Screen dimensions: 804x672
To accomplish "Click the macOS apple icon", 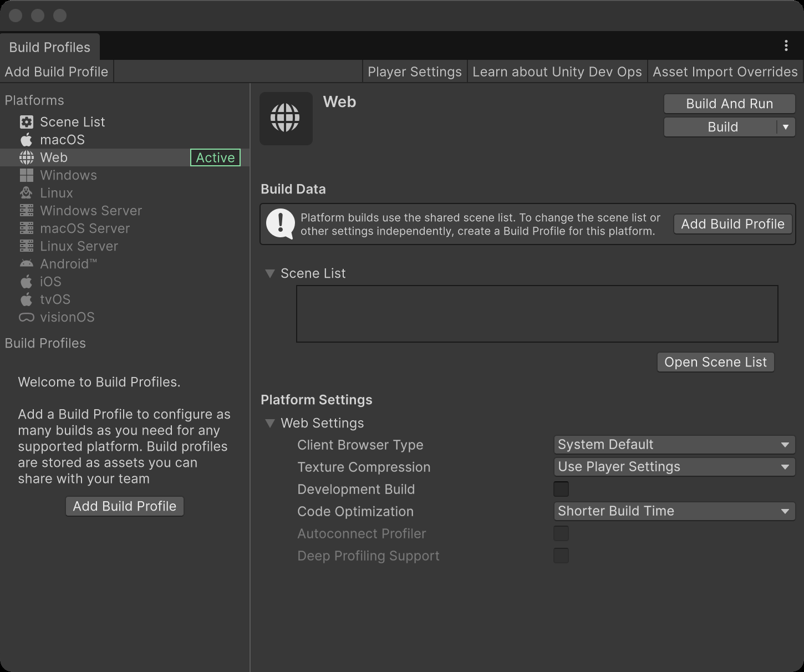I will pyautogui.click(x=26, y=140).
